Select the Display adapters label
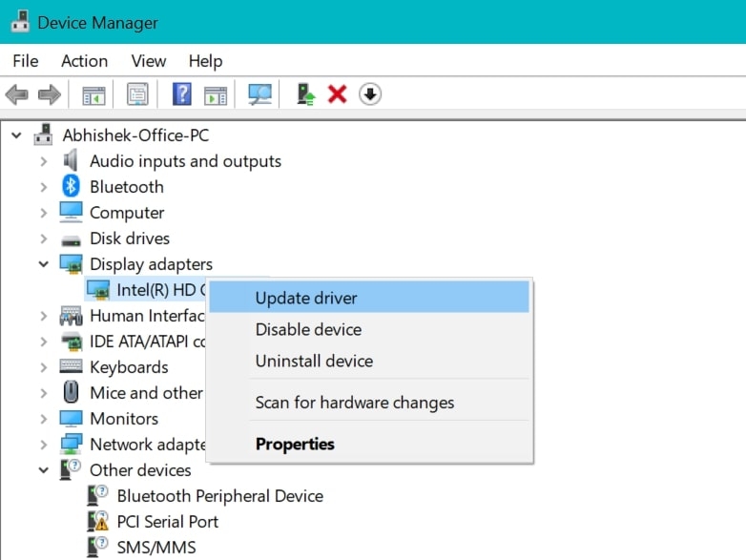746x560 pixels. (x=152, y=264)
